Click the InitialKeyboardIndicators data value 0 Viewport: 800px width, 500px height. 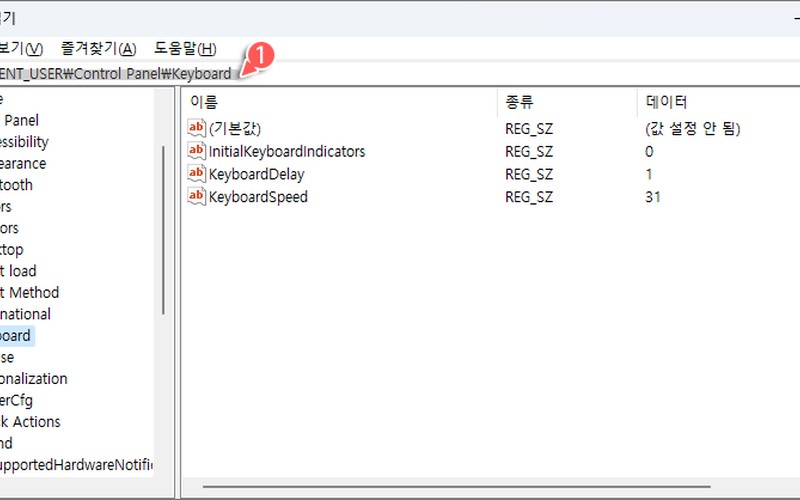(649, 152)
